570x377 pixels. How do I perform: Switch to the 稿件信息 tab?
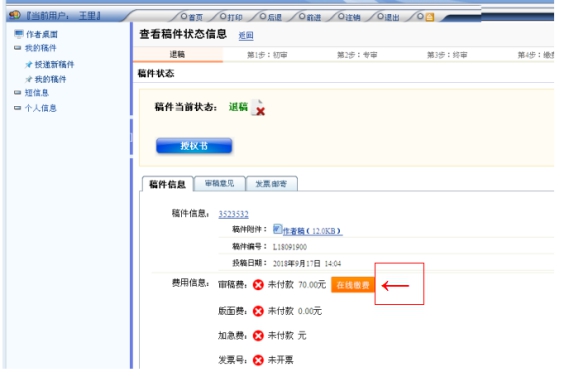point(168,184)
